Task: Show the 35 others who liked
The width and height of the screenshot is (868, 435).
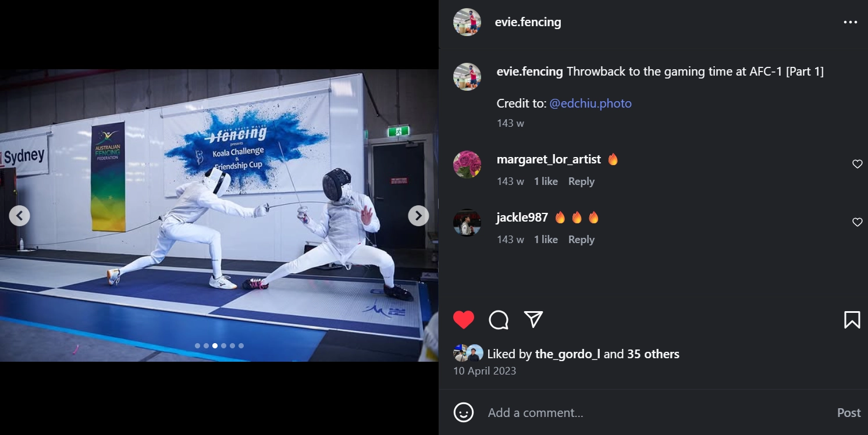Action: pyautogui.click(x=653, y=354)
